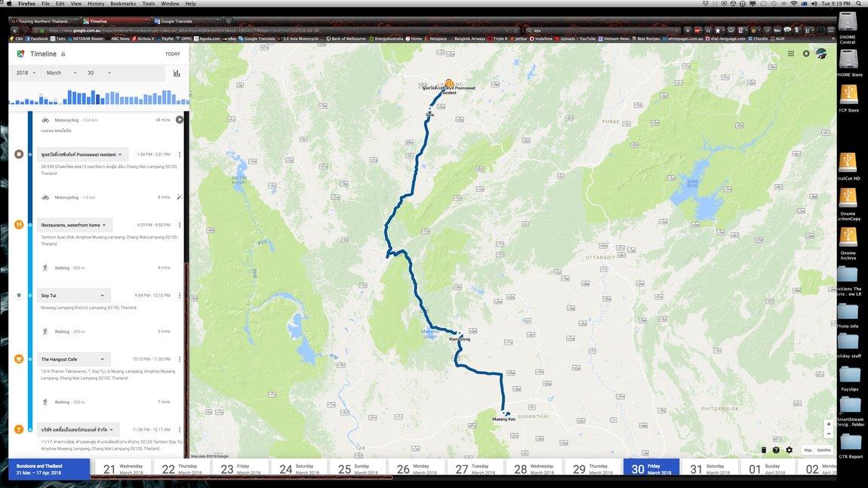This screenshot has height=488, width=868.
Task: Open the year 2018 dropdown
Action: click(26, 73)
